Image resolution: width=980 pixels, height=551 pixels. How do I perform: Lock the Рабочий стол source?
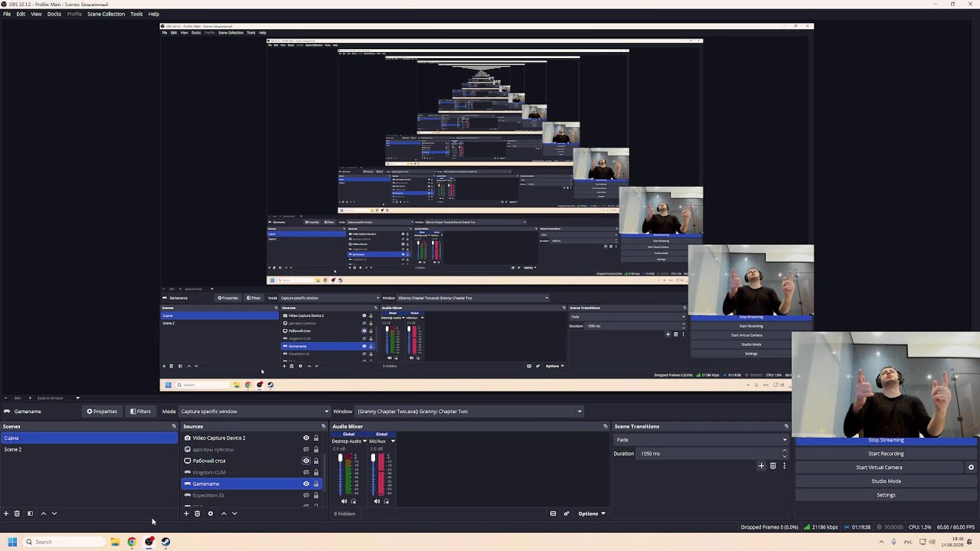tap(316, 461)
